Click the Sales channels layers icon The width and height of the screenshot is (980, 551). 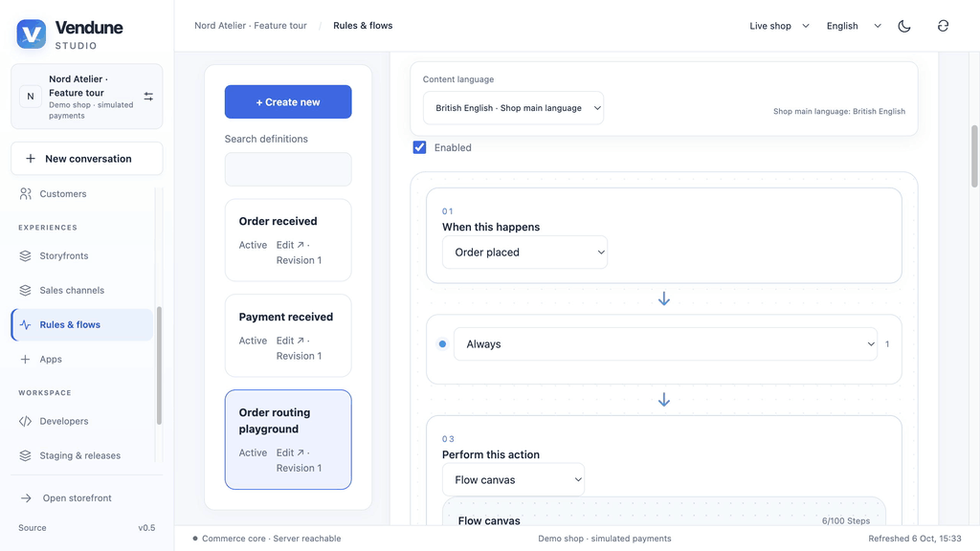coord(25,290)
